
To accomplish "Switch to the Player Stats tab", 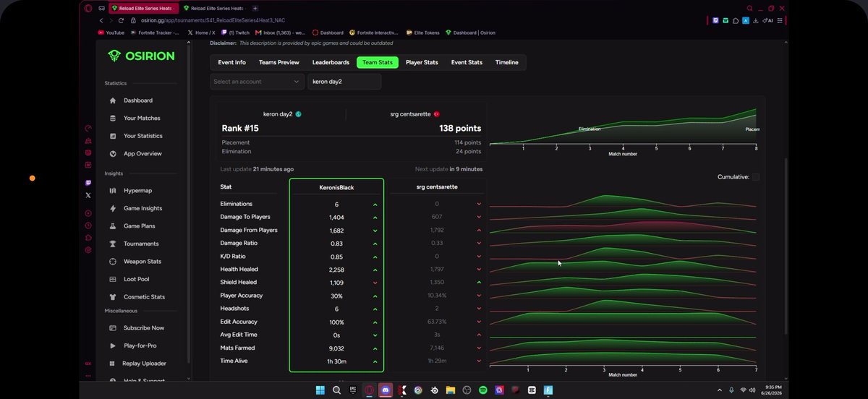I will pyautogui.click(x=422, y=63).
